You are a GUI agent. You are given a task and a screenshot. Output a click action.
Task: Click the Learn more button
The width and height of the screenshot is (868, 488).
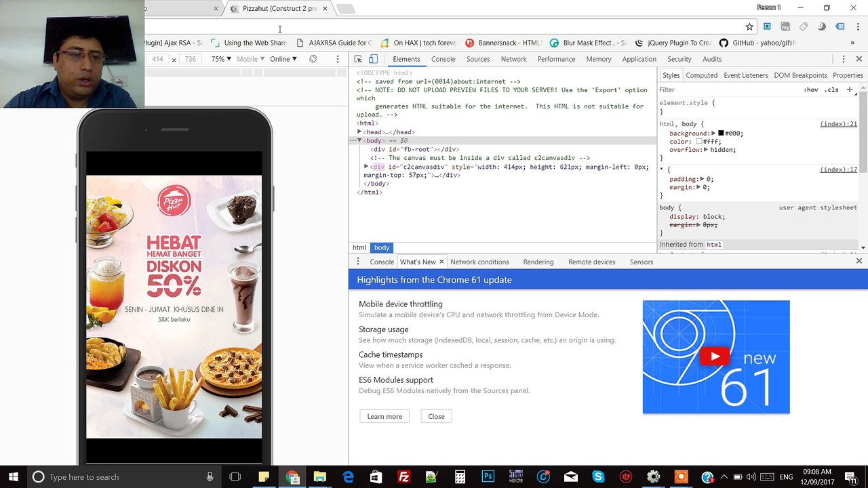click(384, 416)
